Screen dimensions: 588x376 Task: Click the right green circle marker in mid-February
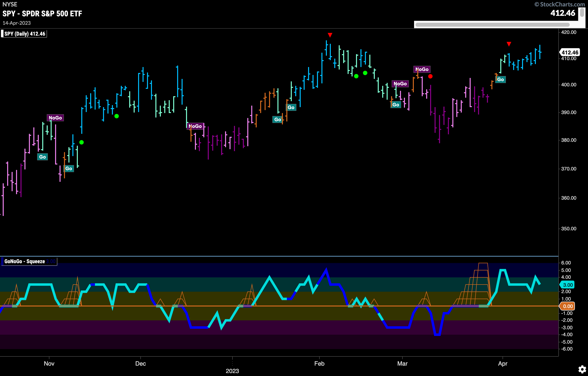(365, 73)
